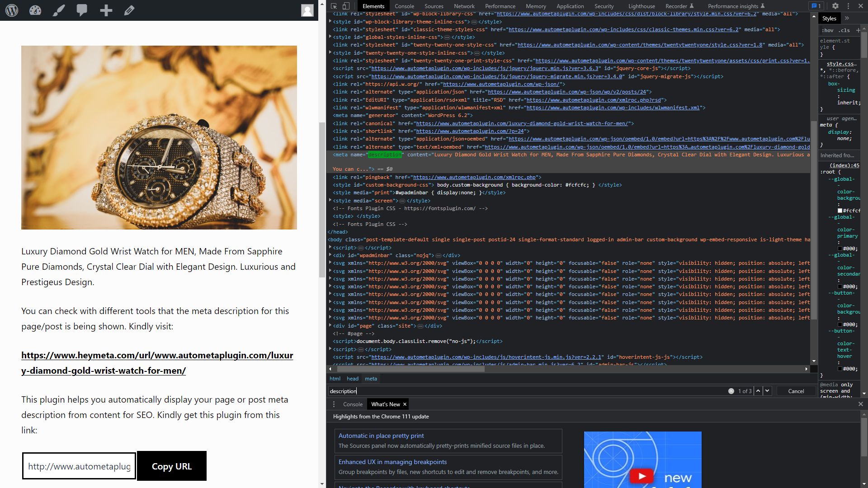Click the plus new content icon

click(x=106, y=10)
